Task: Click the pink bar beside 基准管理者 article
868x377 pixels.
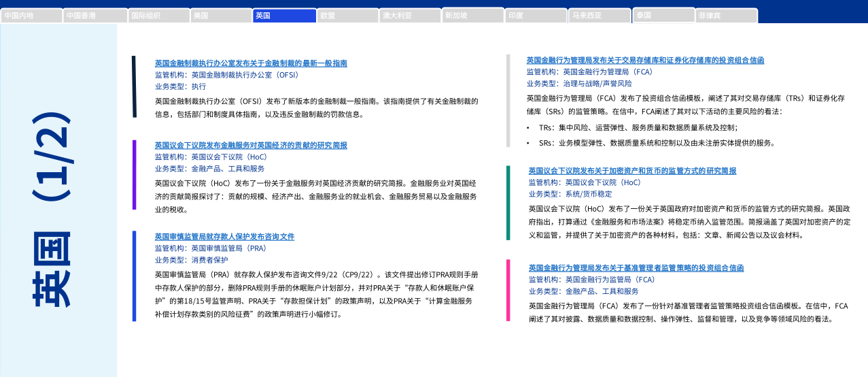Action: coord(508,290)
